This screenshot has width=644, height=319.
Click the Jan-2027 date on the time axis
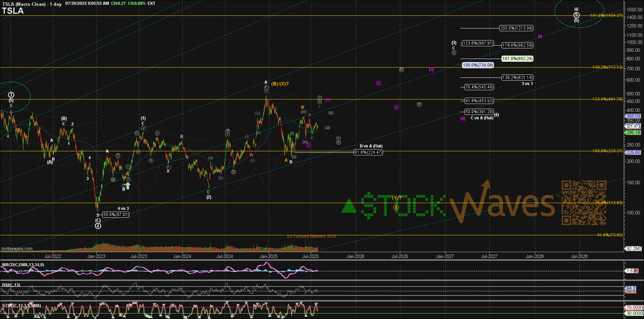click(x=444, y=256)
